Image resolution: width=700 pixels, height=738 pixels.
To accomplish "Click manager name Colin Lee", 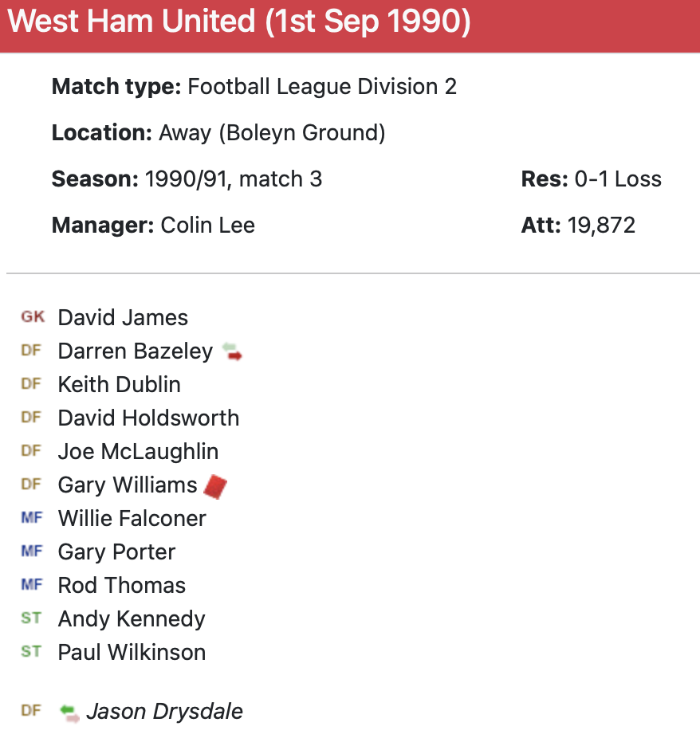I will [x=207, y=225].
